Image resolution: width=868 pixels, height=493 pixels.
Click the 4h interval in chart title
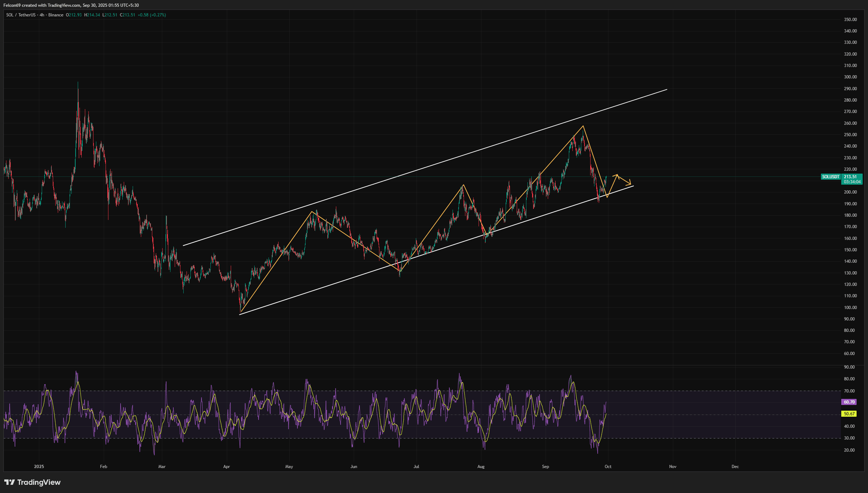tap(42, 15)
